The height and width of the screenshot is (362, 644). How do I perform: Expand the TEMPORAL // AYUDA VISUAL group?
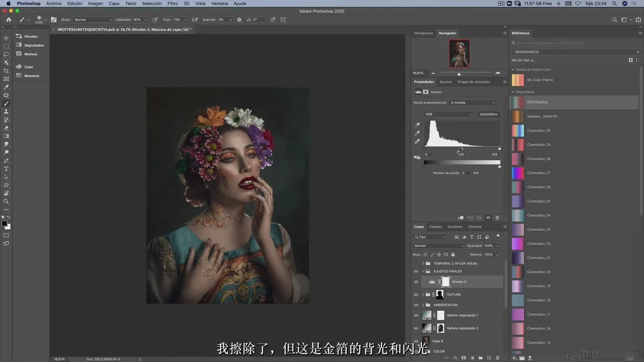(423, 263)
